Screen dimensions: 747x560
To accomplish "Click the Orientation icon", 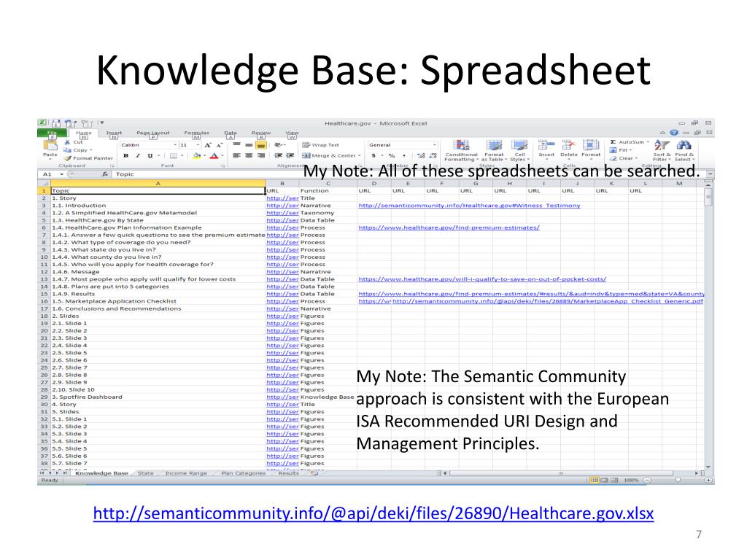I will pyautogui.click(x=278, y=145).
